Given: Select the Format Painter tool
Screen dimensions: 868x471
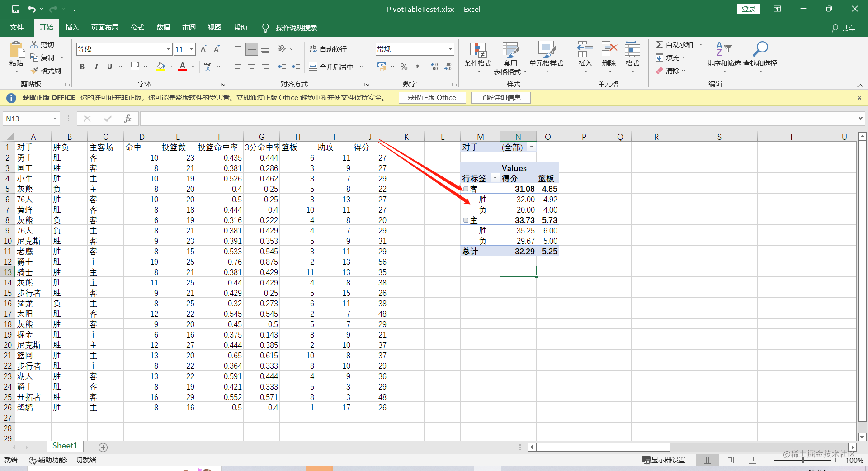Looking at the screenshot, I should [45, 70].
